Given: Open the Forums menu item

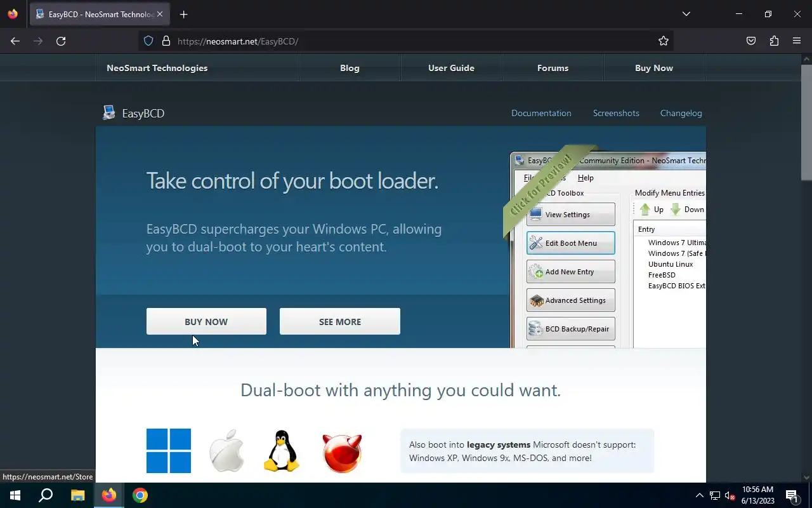Looking at the screenshot, I should (x=553, y=68).
